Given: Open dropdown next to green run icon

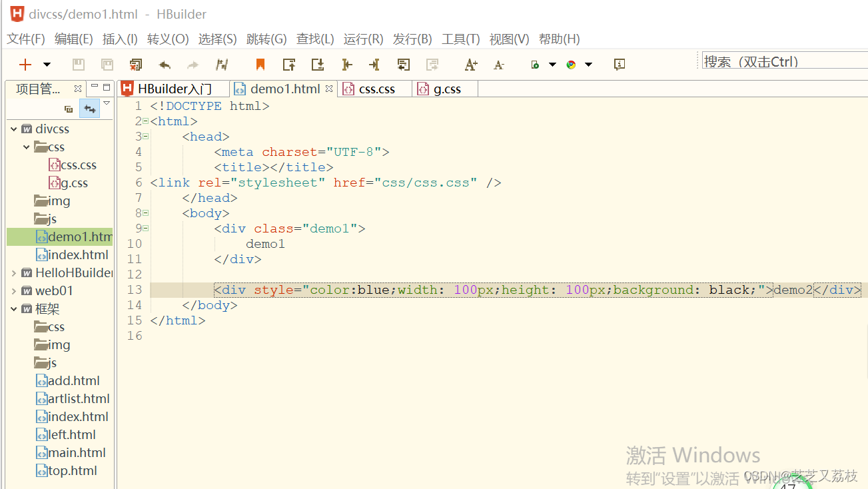Looking at the screenshot, I should pos(552,65).
